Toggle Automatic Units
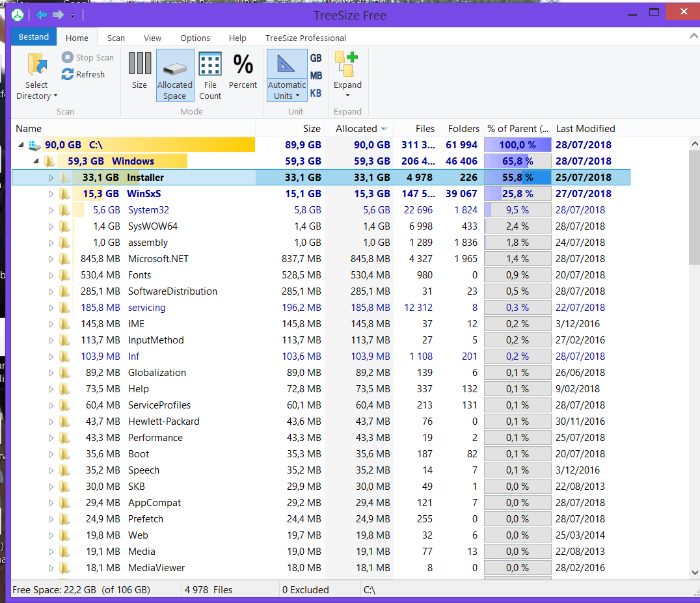 287,75
